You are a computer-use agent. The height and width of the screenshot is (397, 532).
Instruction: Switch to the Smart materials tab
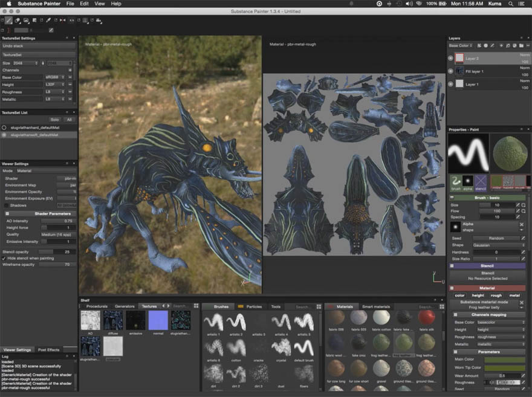[x=376, y=306]
